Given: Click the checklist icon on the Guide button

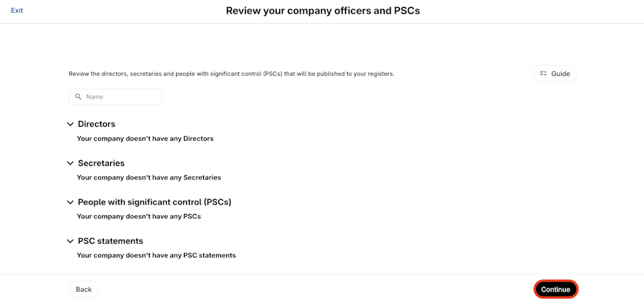Looking at the screenshot, I should 543,74.
